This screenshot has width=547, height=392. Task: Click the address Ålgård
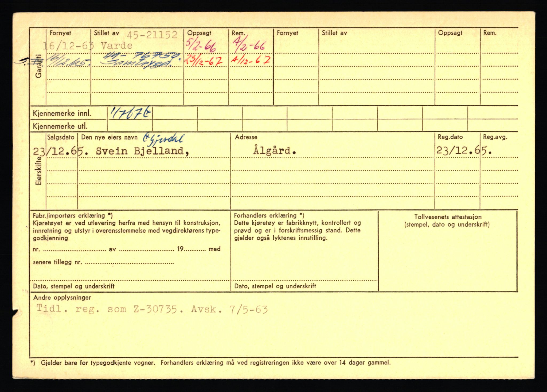[x=275, y=150]
